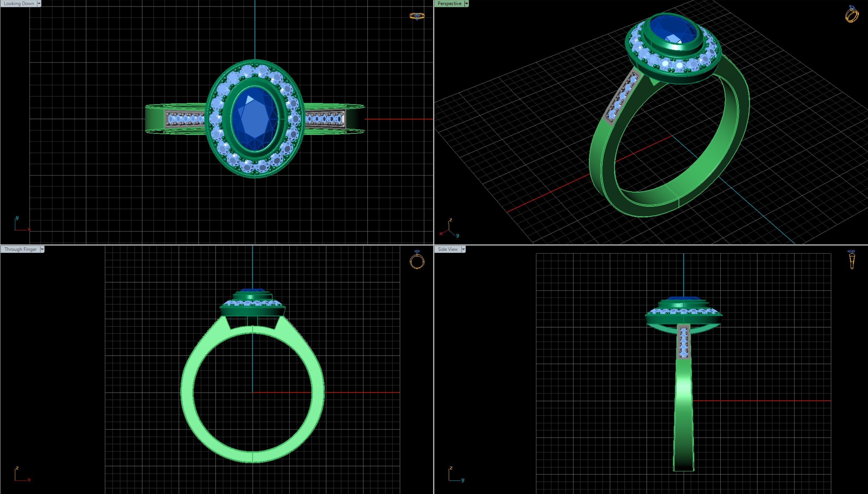This screenshot has width=868, height=494.
Task: Click the XY axis gizmo in Looking Down
Action: coord(21,225)
